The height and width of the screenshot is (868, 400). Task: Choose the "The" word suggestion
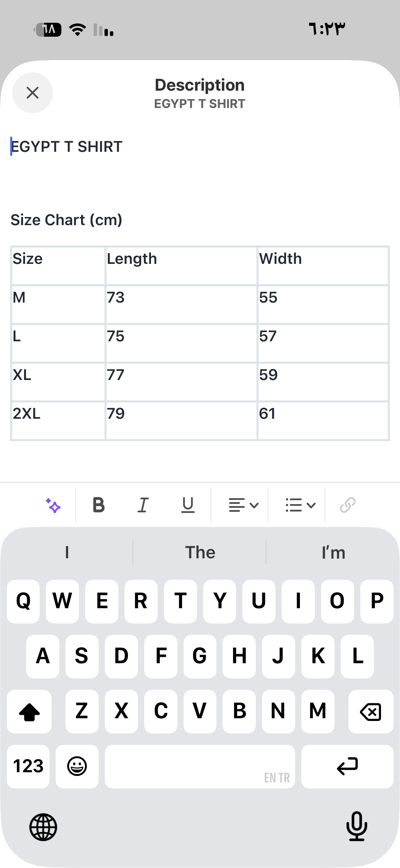point(200,553)
